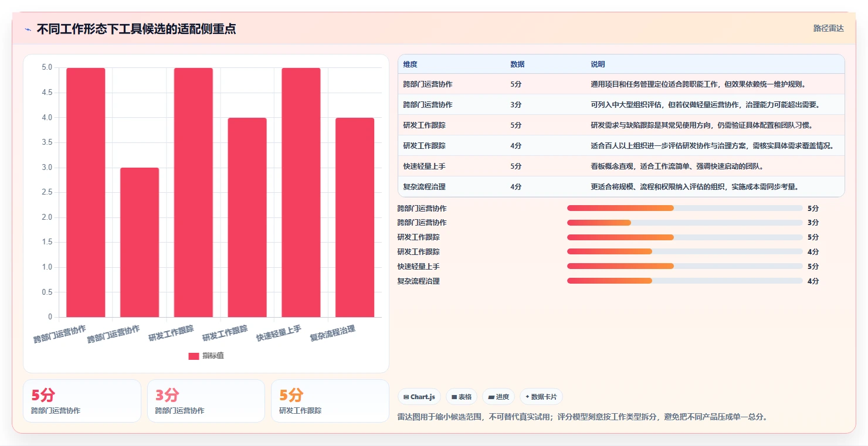868x446 pixels.
Task: Click the y-axis tick value 2.5
Action: [x=46, y=192]
